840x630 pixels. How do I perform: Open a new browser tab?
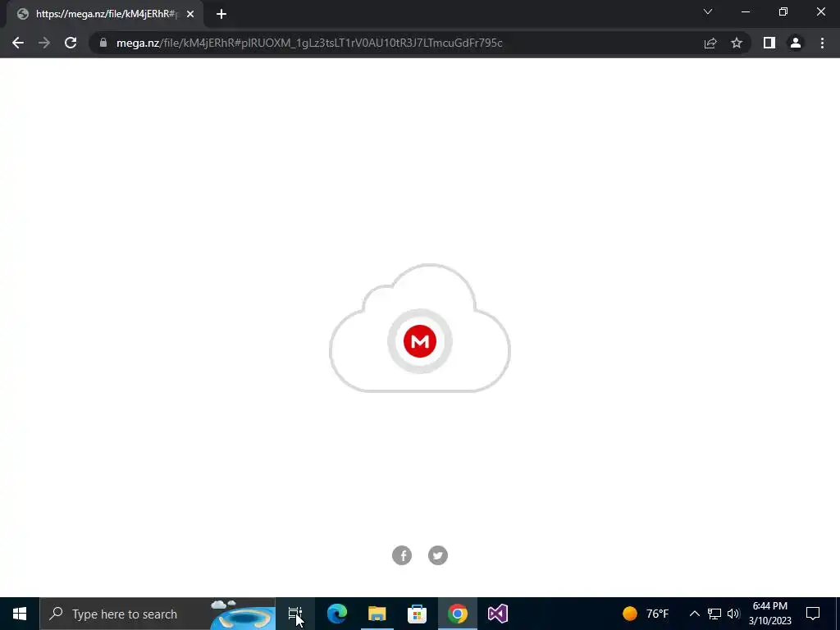coord(221,14)
